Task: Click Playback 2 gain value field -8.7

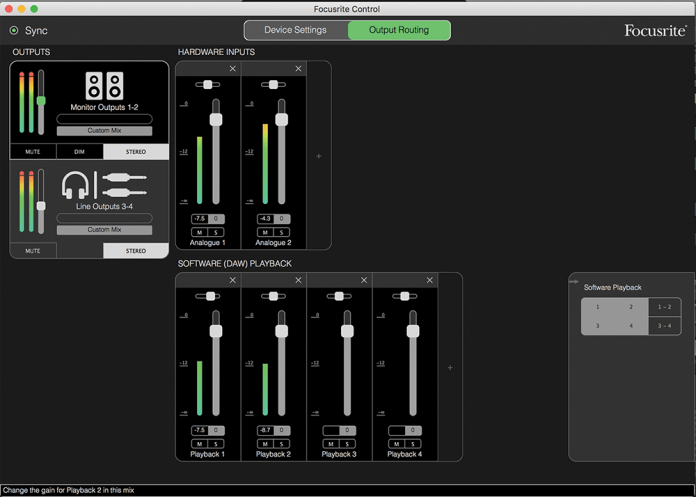Action: 265,430
